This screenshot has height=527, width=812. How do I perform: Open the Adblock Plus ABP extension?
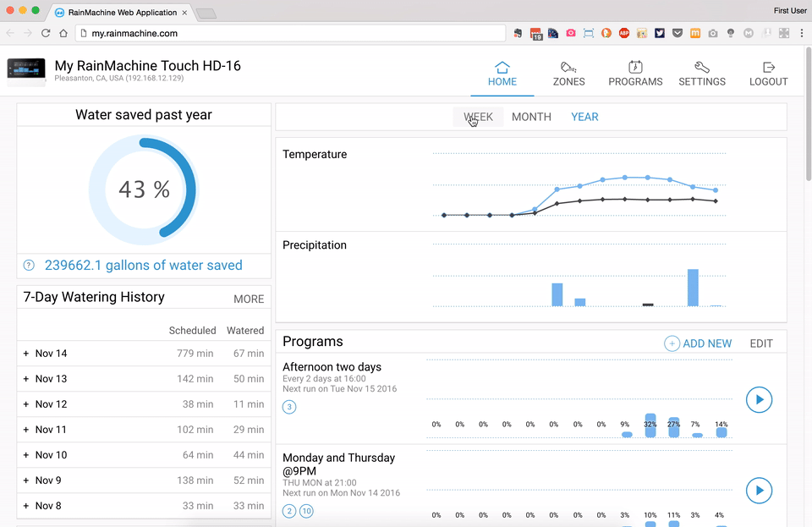click(x=624, y=33)
